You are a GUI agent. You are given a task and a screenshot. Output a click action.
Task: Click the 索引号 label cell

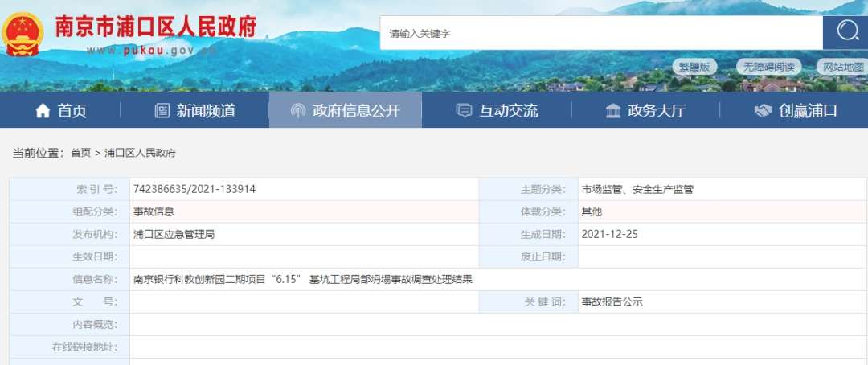[70, 190]
